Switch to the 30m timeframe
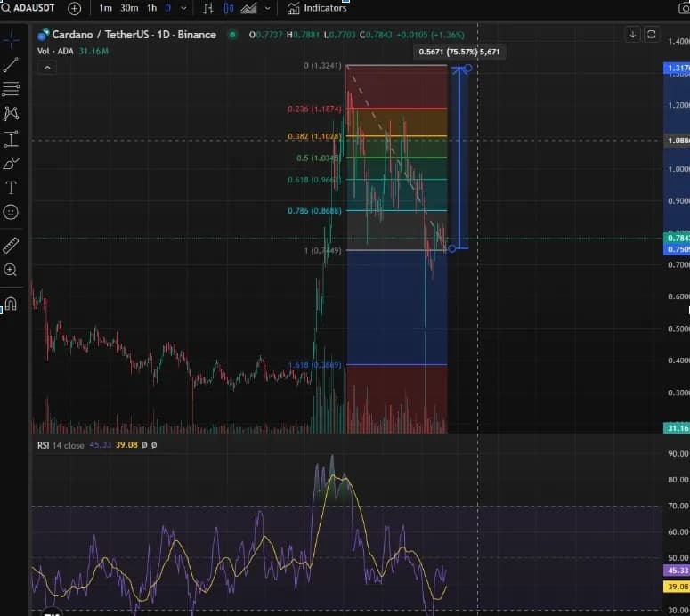 (x=129, y=8)
